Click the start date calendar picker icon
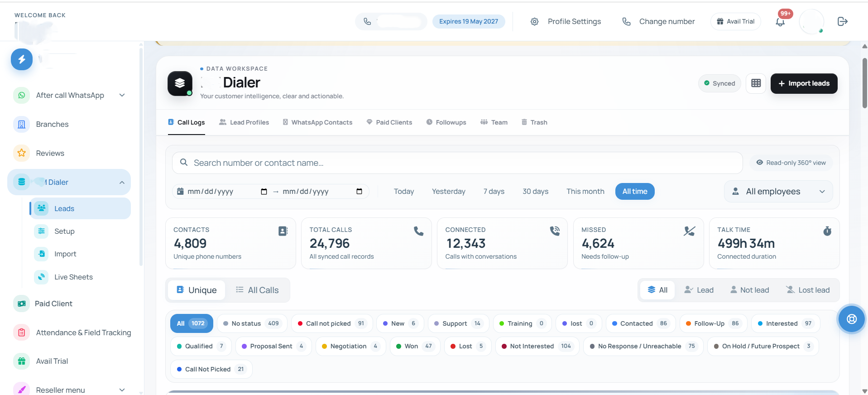 (264, 192)
